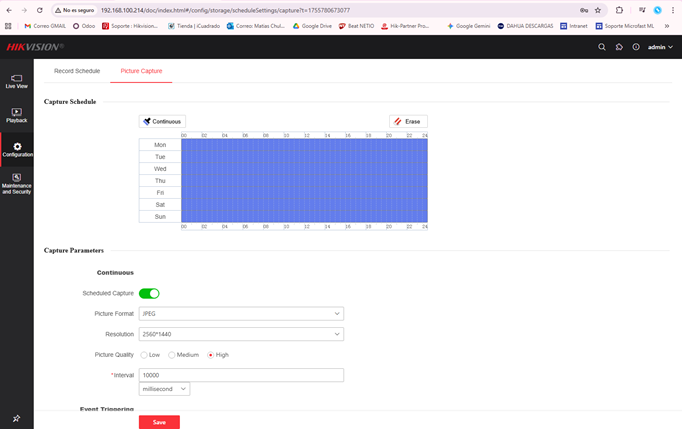This screenshot has height=429, width=682.
Task: Select Low picture quality
Action: [144, 355]
